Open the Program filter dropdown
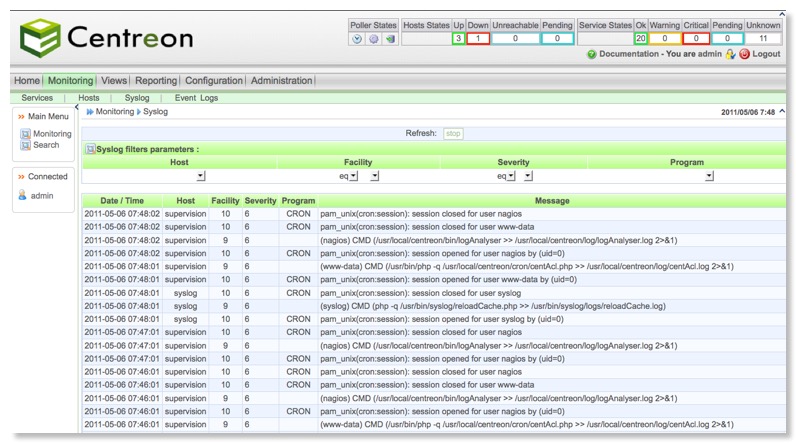Viewport: 796px width, 443px height. coord(709,176)
